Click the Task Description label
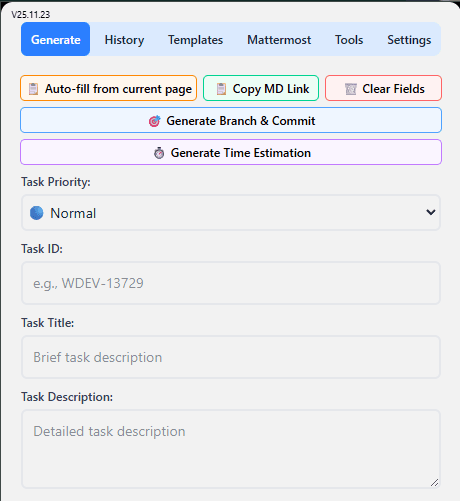460x501 pixels. click(x=67, y=397)
